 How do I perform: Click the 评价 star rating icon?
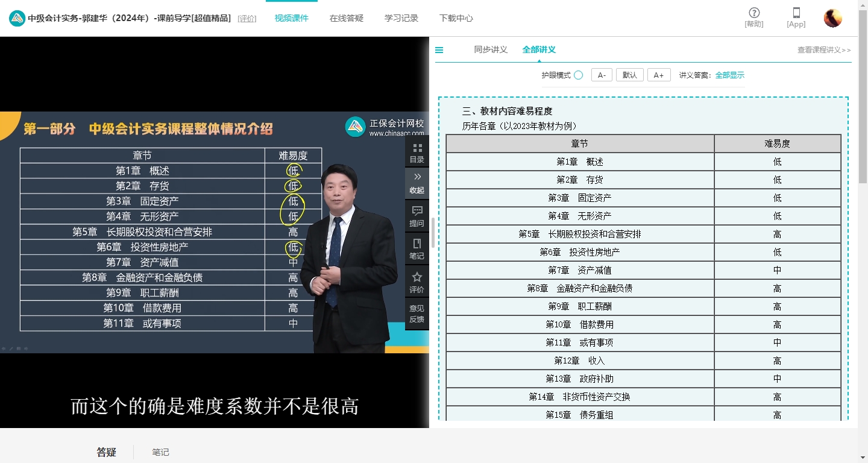[x=417, y=282]
